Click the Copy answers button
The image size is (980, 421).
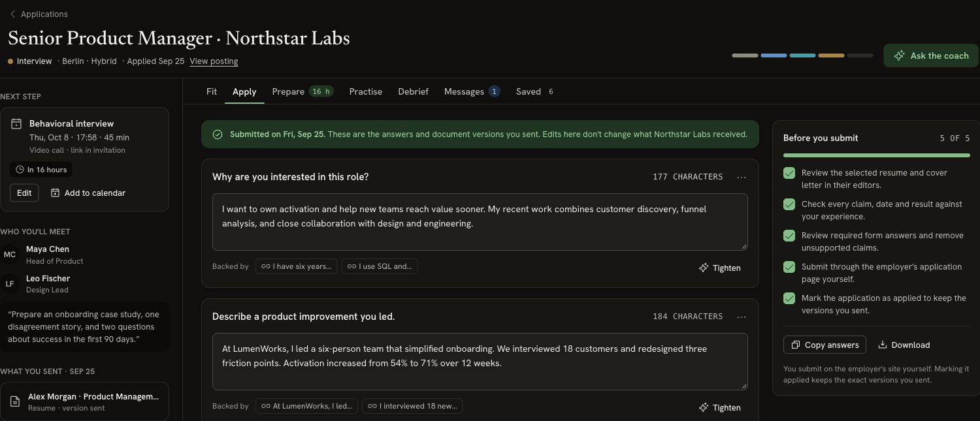coord(825,345)
